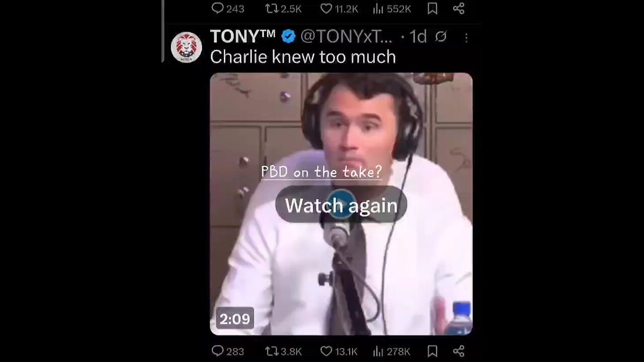Image resolution: width=644 pixels, height=362 pixels.
Task: Open replies on the upper post with 243 comments
Action: tap(227, 9)
